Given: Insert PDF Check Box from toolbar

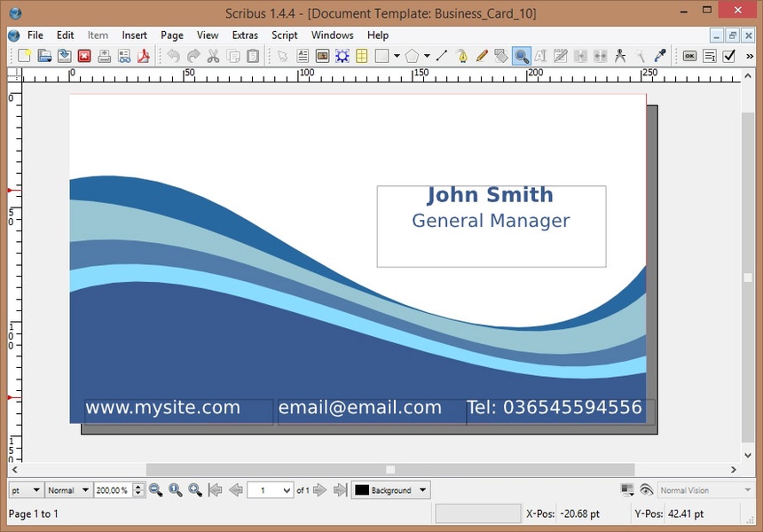Looking at the screenshot, I should tap(729, 56).
